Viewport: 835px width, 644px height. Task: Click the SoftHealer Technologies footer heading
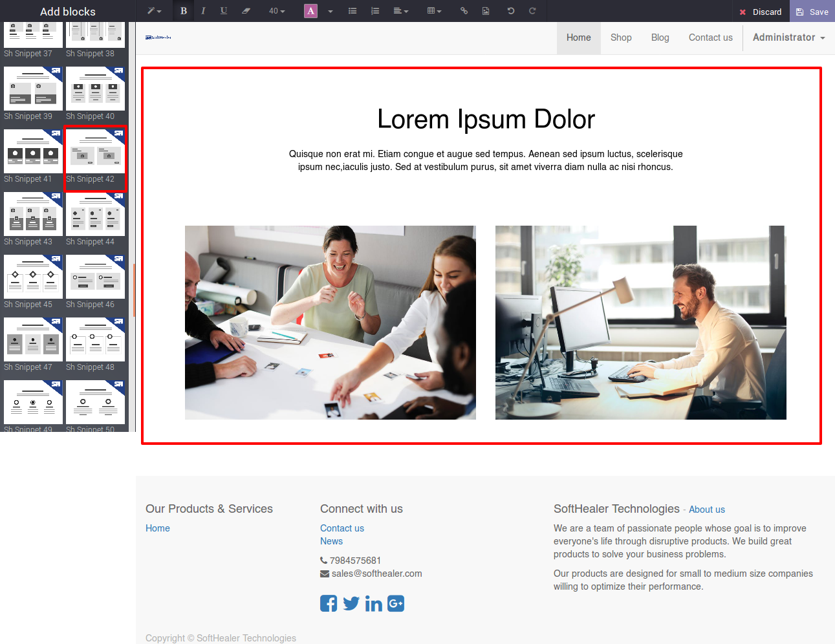616,509
